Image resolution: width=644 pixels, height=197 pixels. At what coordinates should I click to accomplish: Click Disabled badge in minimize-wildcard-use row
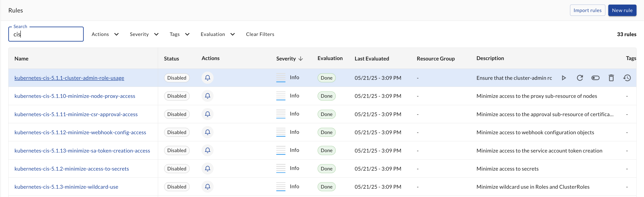tap(177, 186)
